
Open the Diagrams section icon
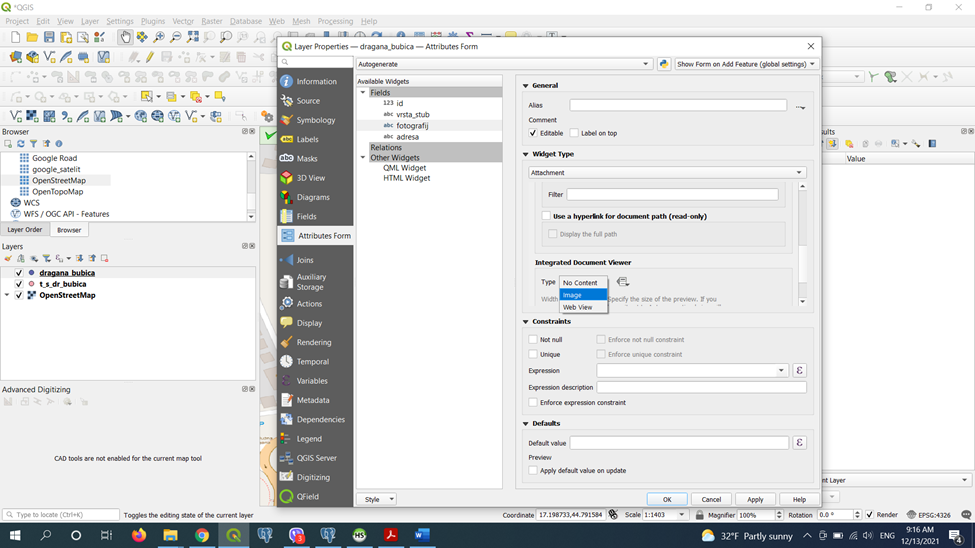click(x=286, y=197)
